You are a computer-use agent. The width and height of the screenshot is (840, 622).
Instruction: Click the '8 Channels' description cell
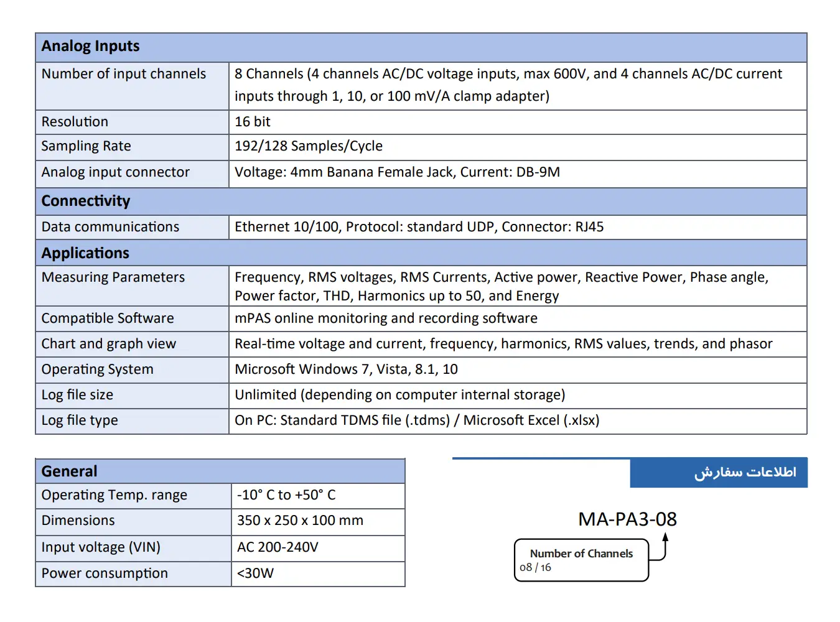point(518,86)
